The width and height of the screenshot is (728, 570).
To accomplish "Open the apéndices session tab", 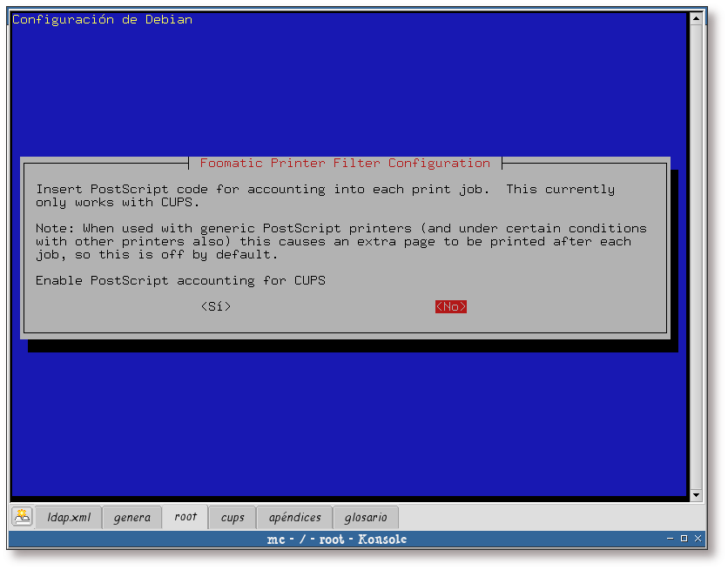I will [294, 517].
